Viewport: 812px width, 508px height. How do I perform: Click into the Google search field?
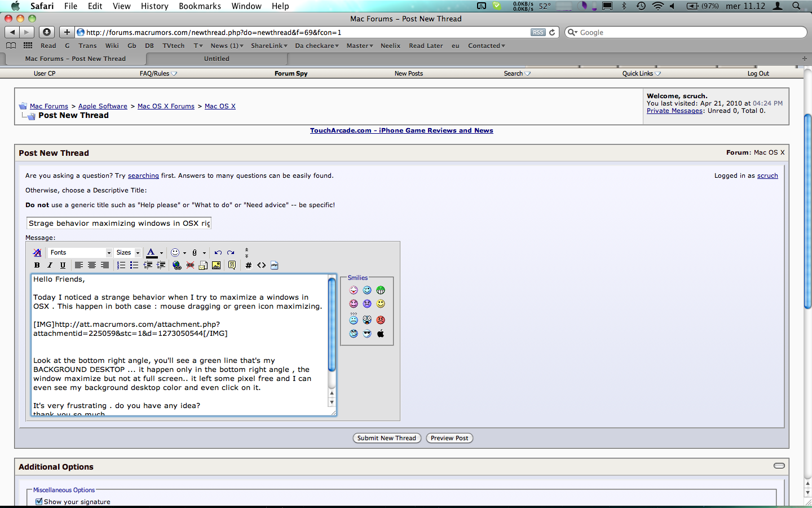(686, 32)
